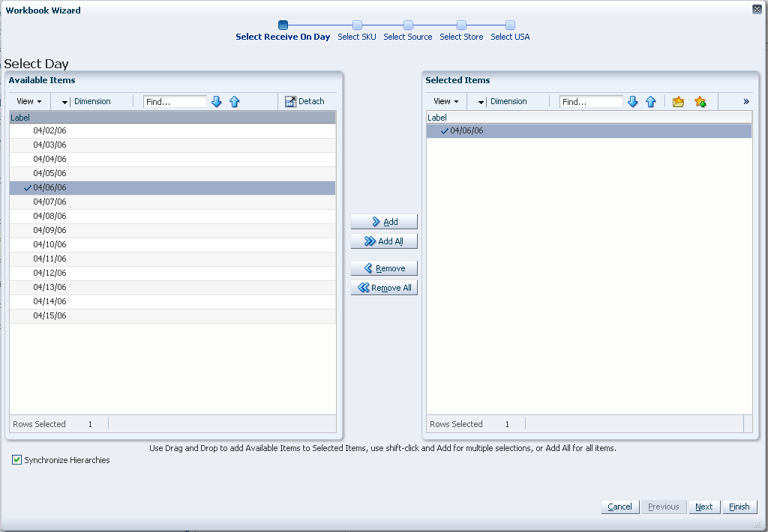
Task: Click the Detach icon in Available Items
Action: pos(290,101)
